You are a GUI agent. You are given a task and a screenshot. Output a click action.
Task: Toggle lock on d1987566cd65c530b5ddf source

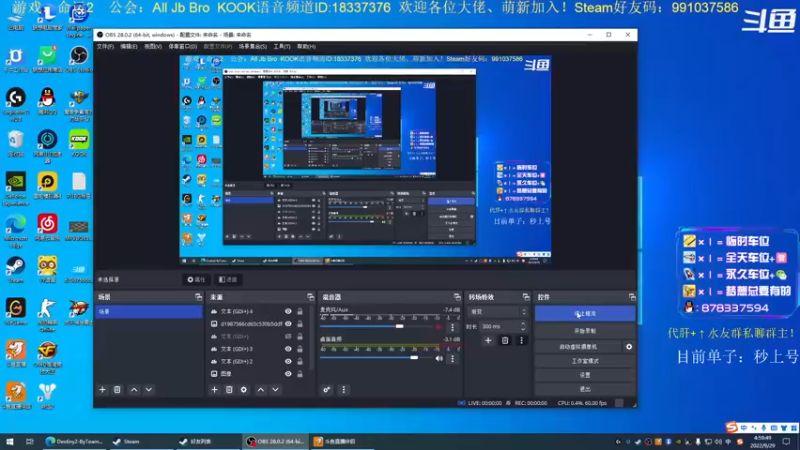point(300,323)
